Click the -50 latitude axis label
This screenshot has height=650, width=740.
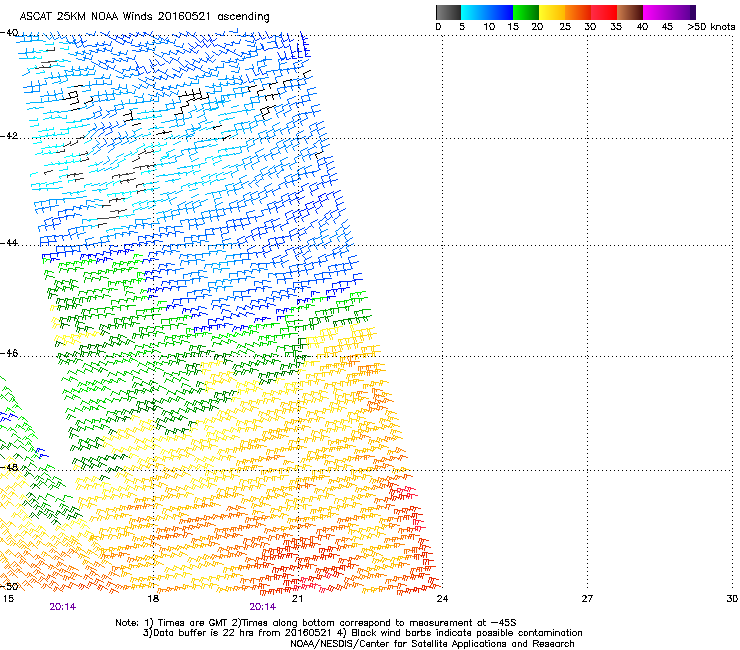pyautogui.click(x=9, y=586)
